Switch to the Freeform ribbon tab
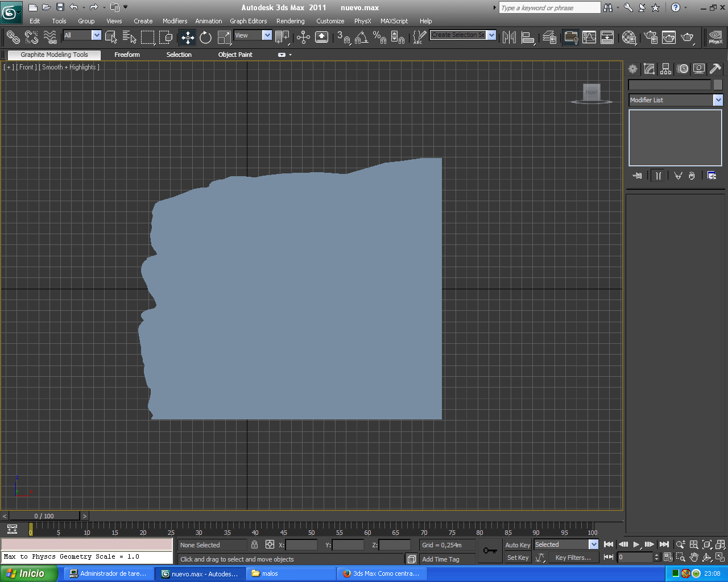 tap(127, 55)
